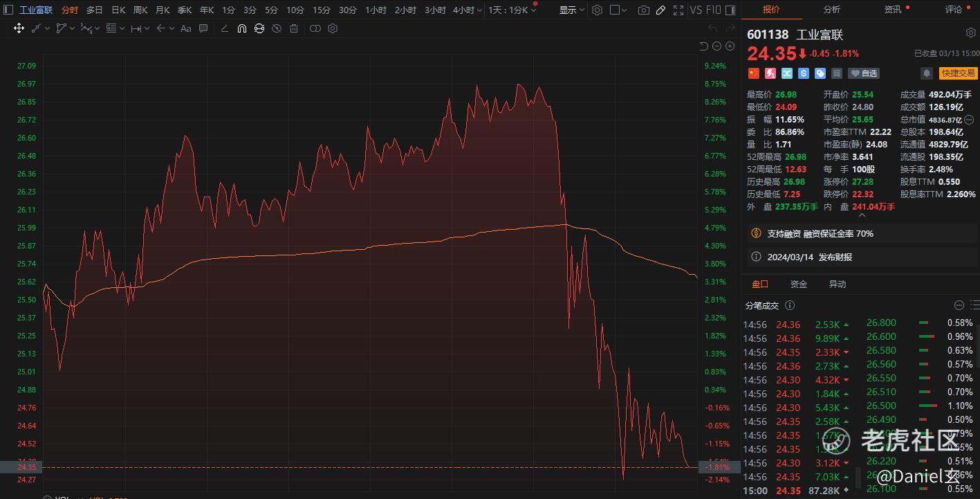
Task: Toggle the linked-circles drawing sync icon
Action: point(315,28)
